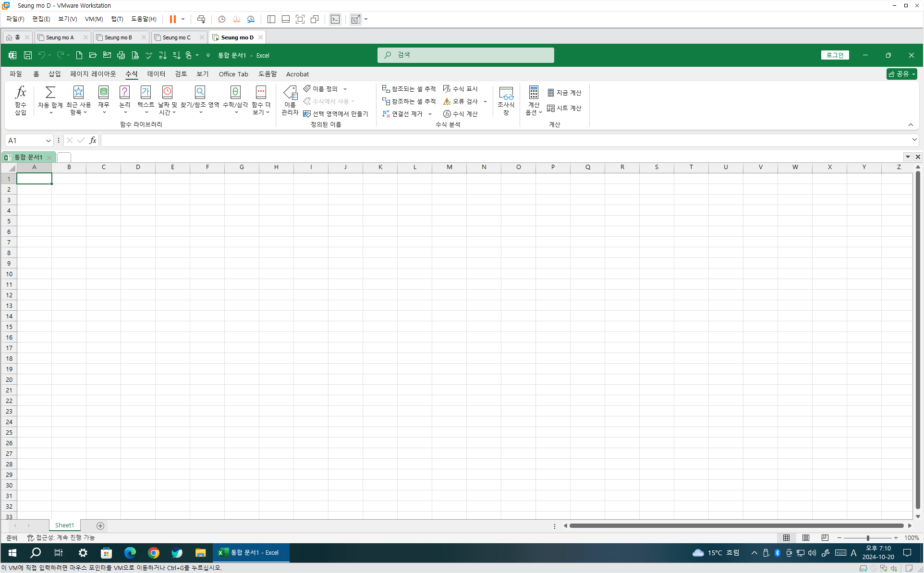
Task: Click the search (검색) input field
Action: [x=466, y=55]
